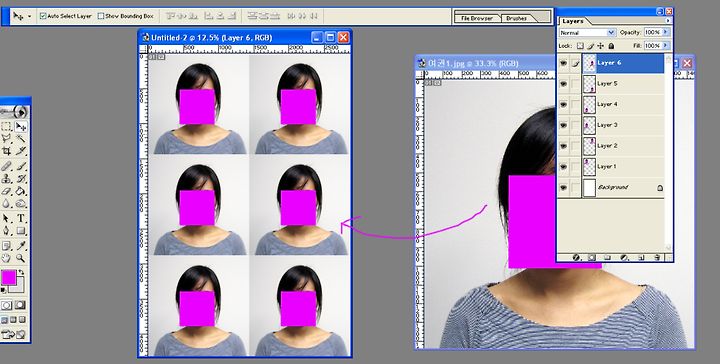Select Layer 1 in Layers panel

pyautogui.click(x=623, y=167)
